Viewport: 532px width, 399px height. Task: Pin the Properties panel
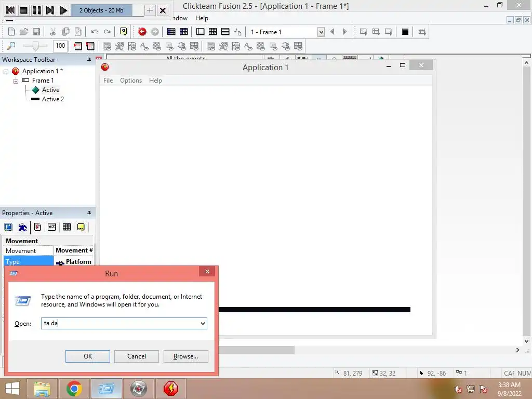pos(89,213)
